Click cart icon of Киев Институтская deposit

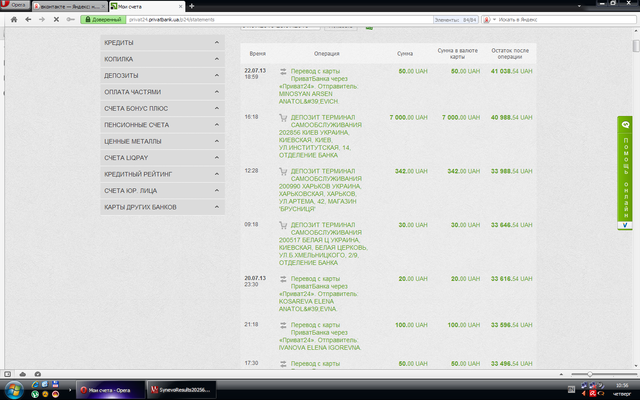(x=283, y=118)
